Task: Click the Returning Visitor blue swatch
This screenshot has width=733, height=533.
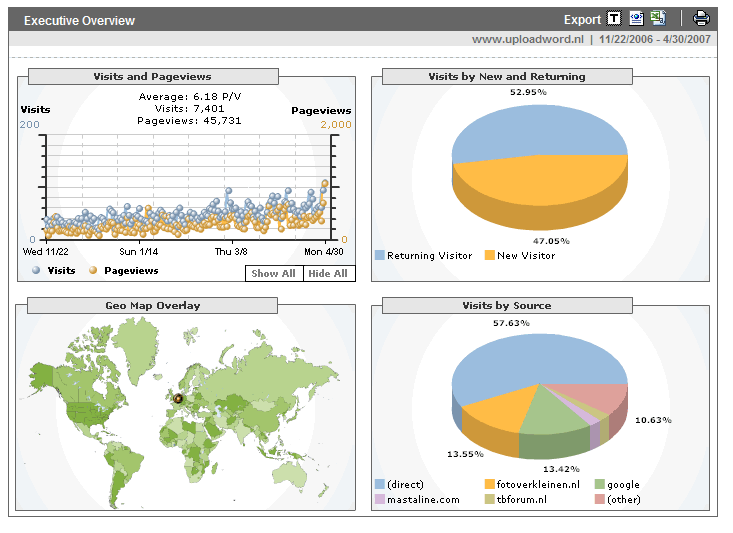Action: pos(380,255)
